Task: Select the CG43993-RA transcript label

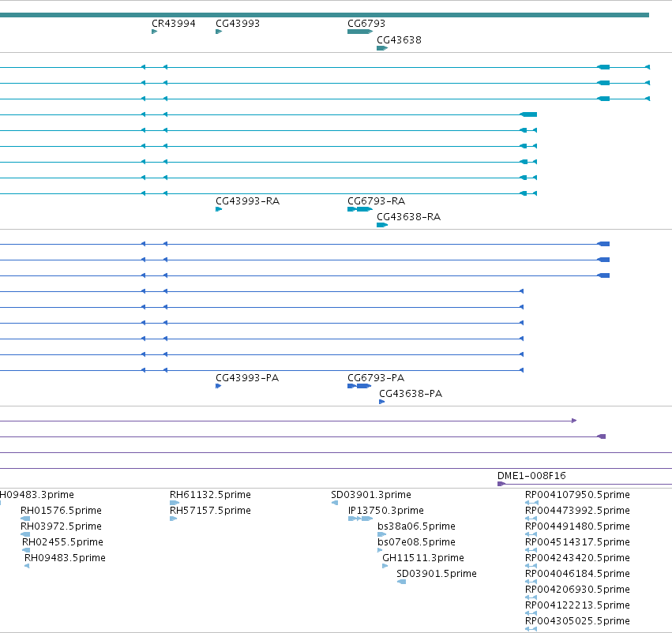Action: [x=248, y=201]
